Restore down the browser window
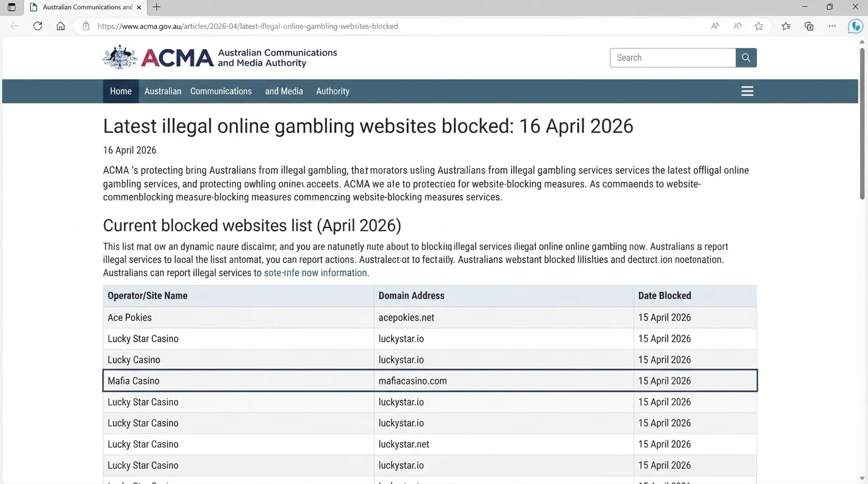The height and width of the screenshot is (484, 868). 830,7
